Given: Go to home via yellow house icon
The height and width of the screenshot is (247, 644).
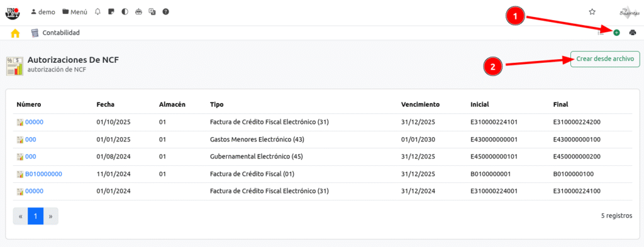Looking at the screenshot, I should point(15,33).
